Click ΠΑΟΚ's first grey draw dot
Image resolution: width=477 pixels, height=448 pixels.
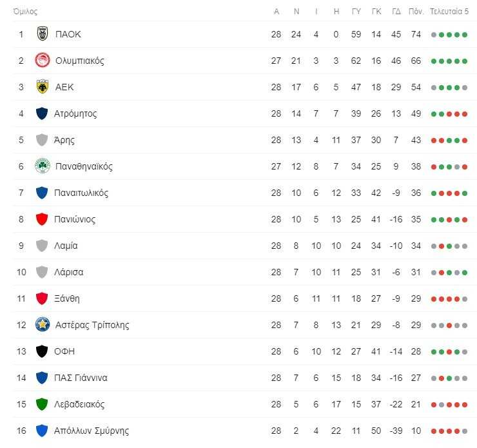[434, 35]
